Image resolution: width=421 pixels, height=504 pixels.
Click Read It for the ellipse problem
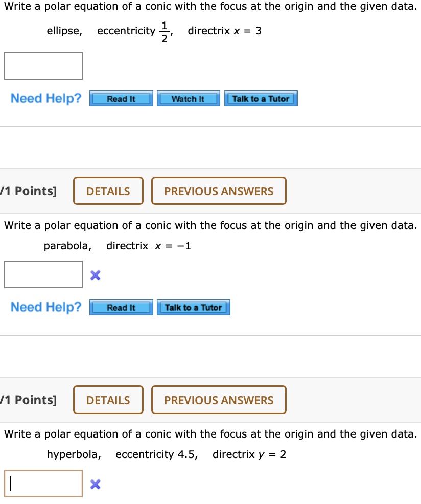(x=121, y=98)
